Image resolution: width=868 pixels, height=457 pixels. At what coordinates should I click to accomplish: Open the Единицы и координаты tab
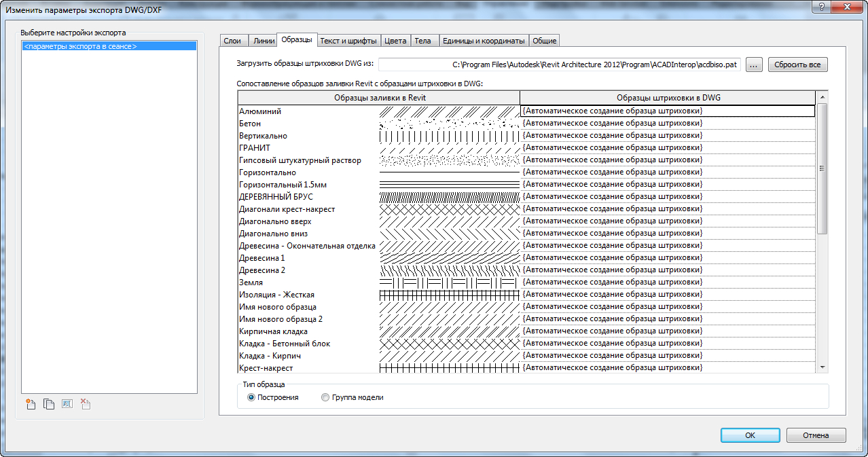[x=484, y=41]
